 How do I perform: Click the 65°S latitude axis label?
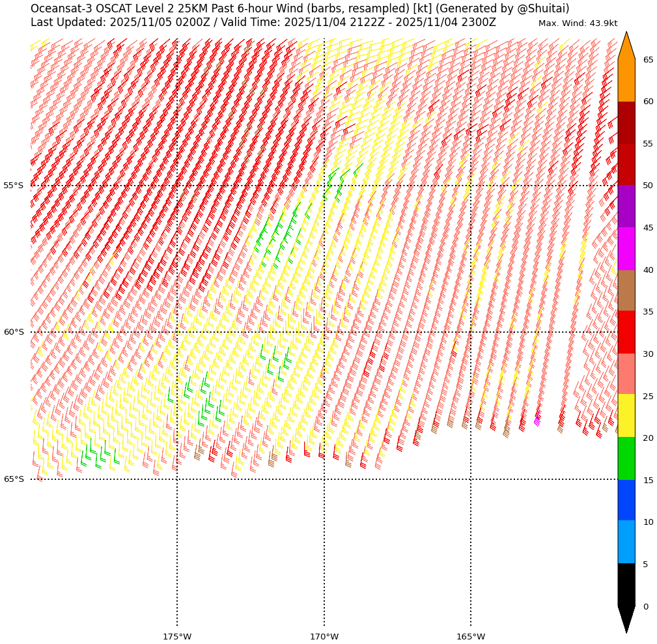tap(14, 479)
